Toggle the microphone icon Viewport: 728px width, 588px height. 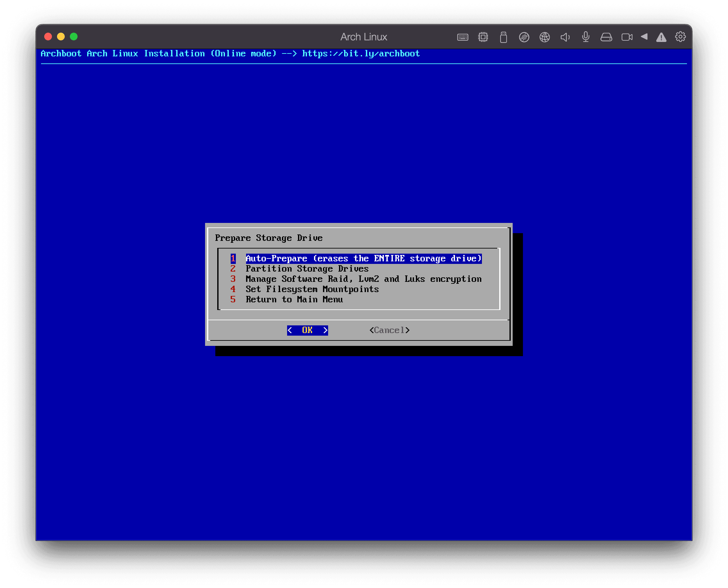(586, 37)
